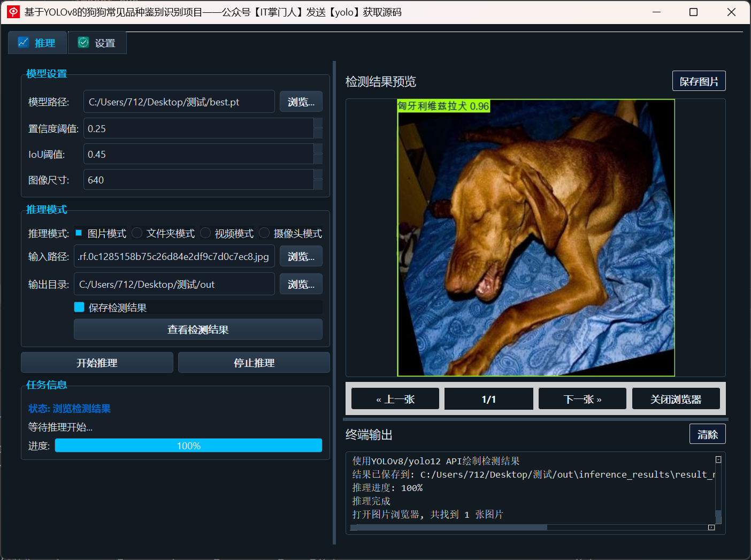Image resolution: width=751 pixels, height=560 pixels.
Task: Browse for the 输出目录 folder
Action: [x=301, y=284]
